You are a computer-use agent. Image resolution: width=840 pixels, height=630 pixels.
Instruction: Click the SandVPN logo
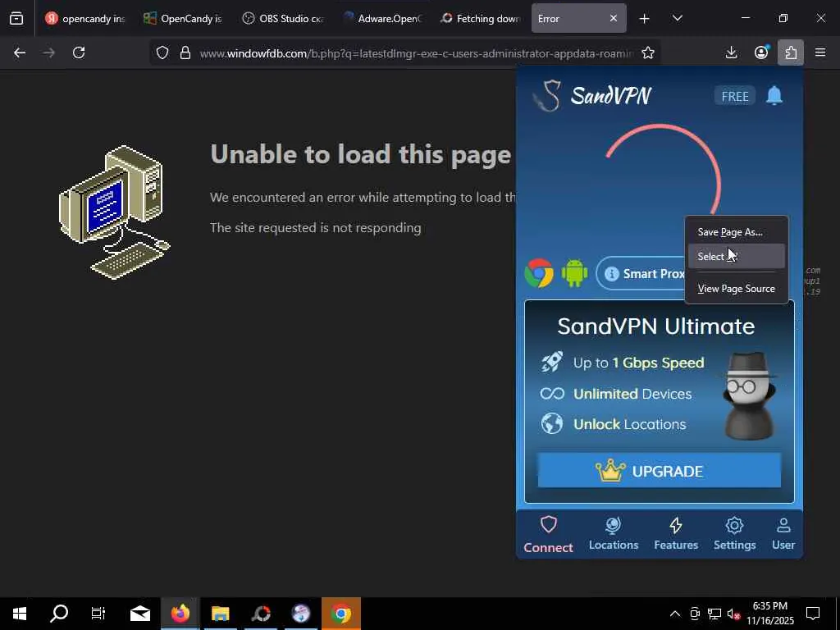594,96
